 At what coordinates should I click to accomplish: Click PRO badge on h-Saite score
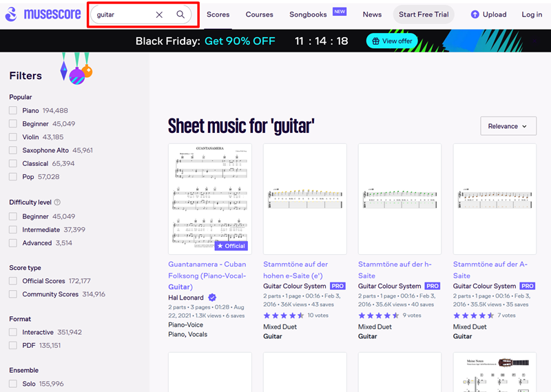(x=433, y=286)
